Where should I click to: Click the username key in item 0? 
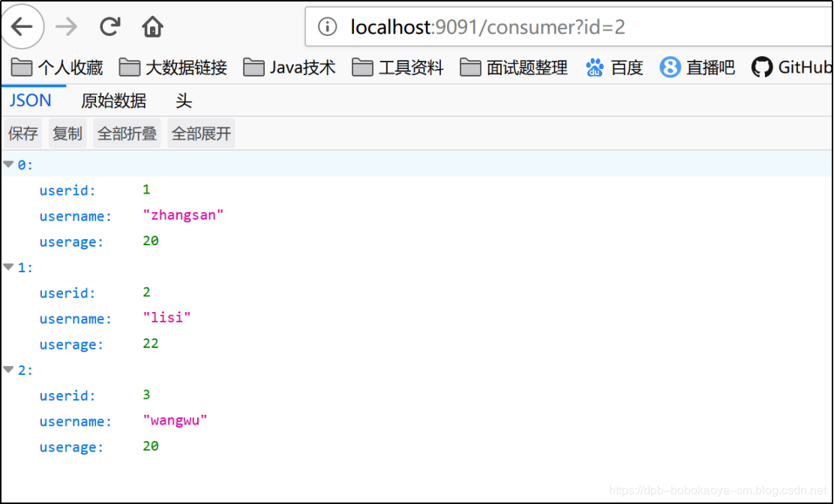76,217
